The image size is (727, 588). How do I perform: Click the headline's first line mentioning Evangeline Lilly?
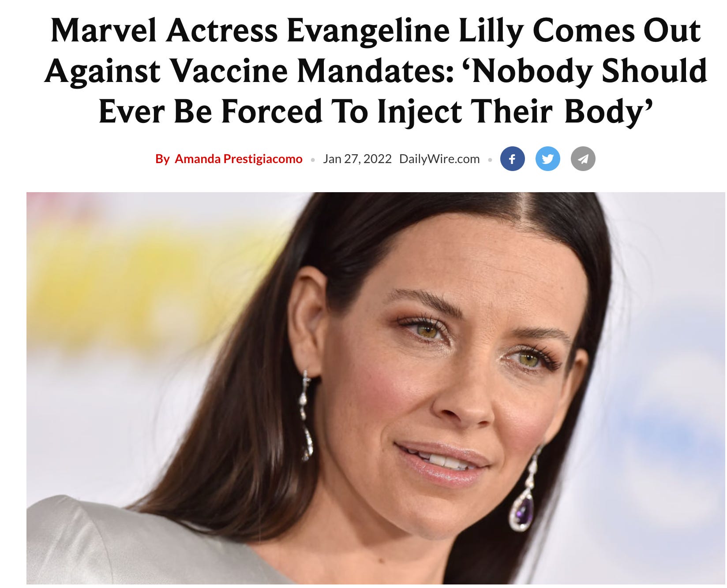[375, 31]
